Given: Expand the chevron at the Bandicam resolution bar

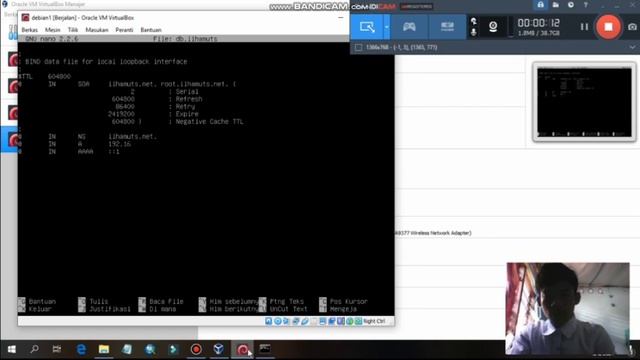Looking at the screenshot, I should 632,47.
